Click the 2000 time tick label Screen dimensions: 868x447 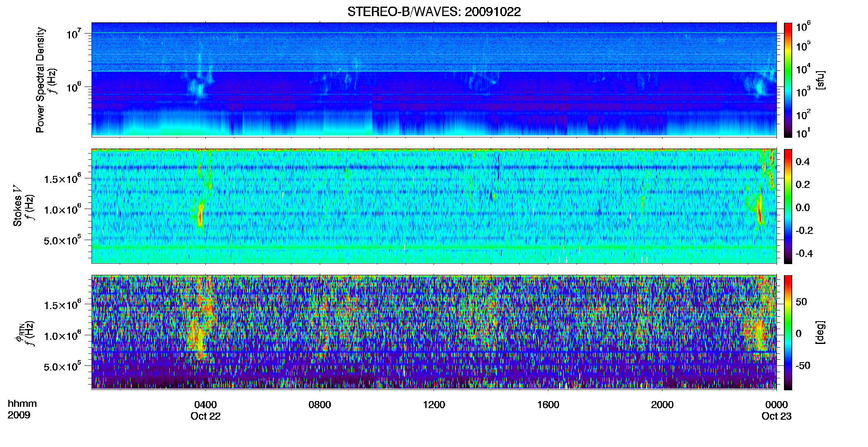click(x=662, y=404)
